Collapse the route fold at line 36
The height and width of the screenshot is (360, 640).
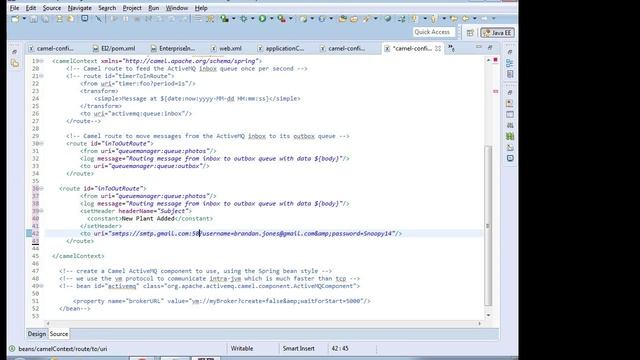point(42,189)
